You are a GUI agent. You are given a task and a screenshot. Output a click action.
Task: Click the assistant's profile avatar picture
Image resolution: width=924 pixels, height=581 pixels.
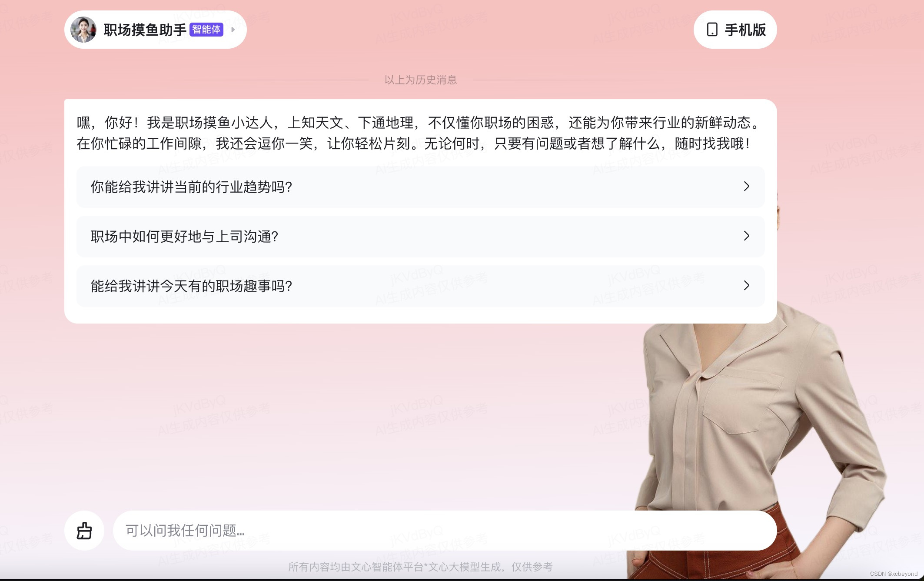(x=83, y=30)
